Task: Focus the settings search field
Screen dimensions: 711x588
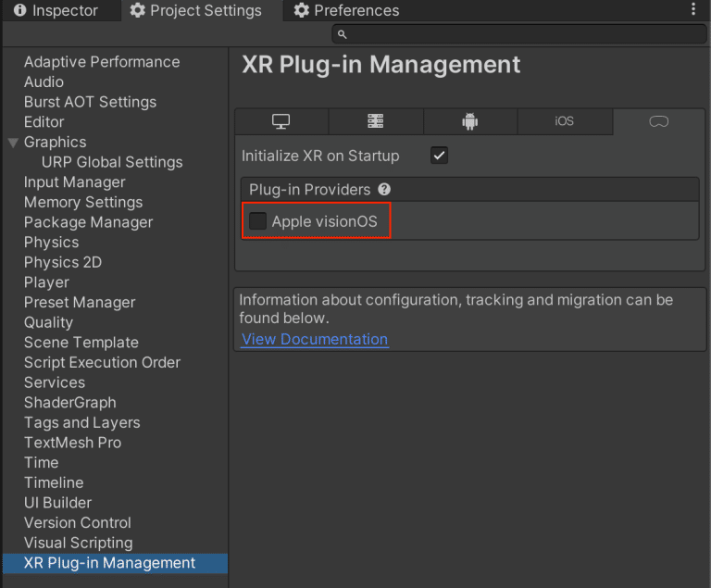Action: tap(519, 34)
